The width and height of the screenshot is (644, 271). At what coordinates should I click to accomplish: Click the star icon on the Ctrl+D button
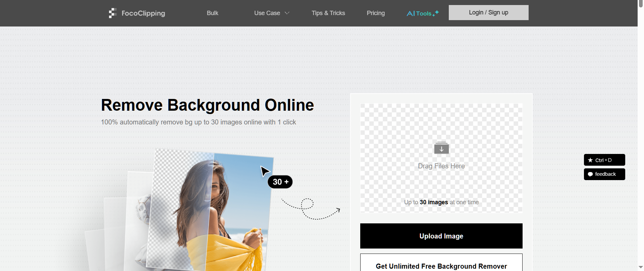coord(590,160)
